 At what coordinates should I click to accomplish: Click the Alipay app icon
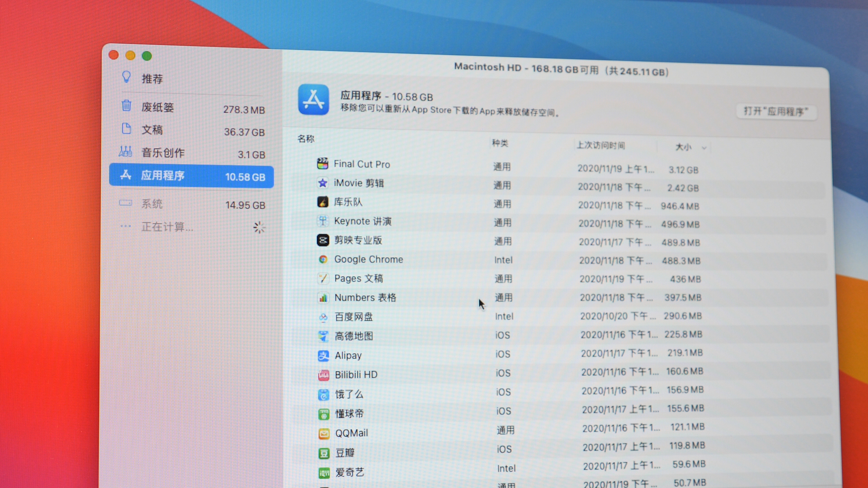coord(323,356)
